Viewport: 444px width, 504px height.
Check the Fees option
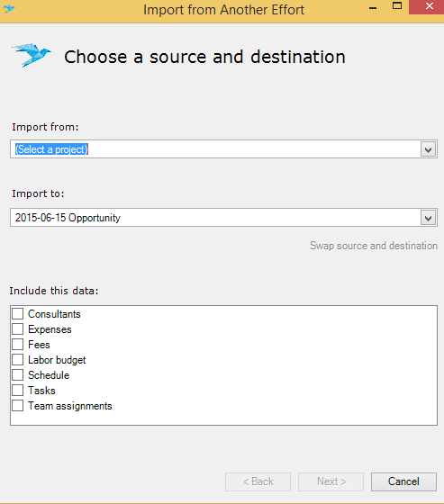coord(18,344)
